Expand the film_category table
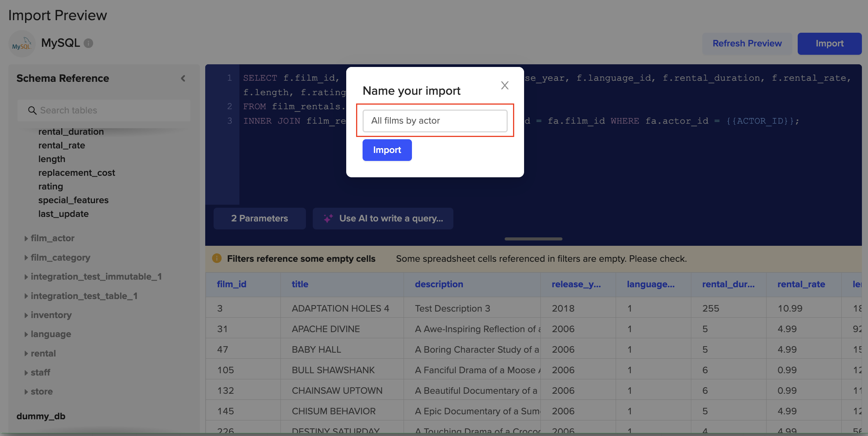 click(26, 258)
